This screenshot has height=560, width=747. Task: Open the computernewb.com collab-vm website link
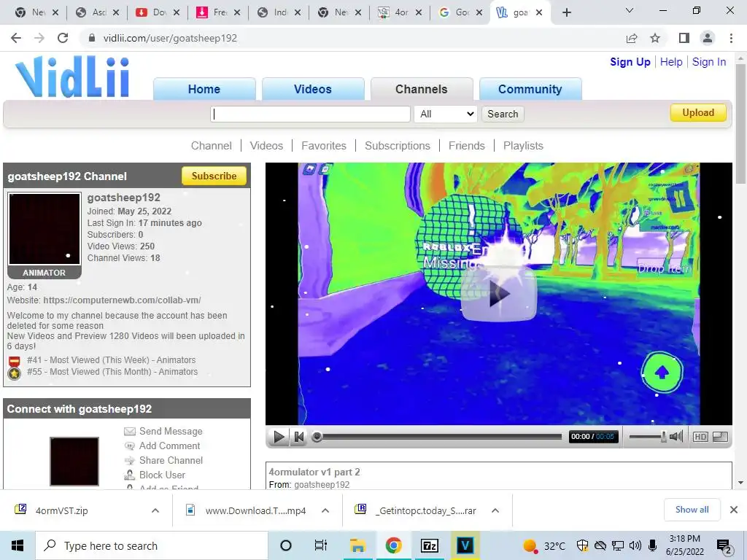(122, 300)
